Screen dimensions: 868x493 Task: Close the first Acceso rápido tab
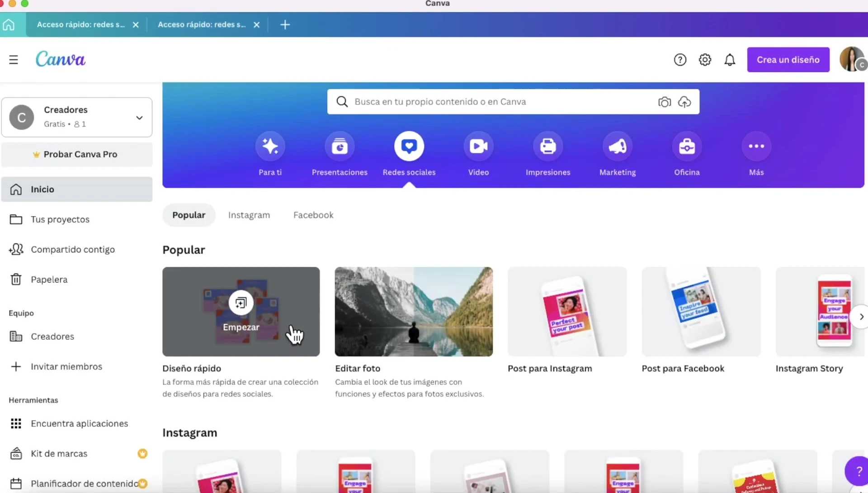coord(136,25)
